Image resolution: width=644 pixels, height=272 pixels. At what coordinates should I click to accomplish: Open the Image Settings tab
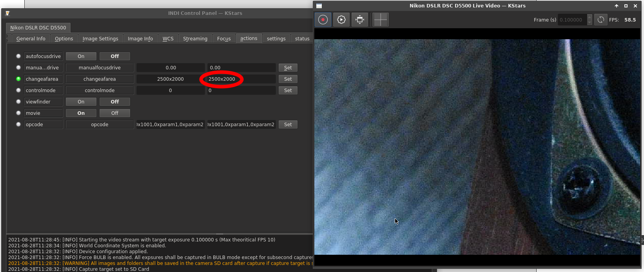[100, 39]
